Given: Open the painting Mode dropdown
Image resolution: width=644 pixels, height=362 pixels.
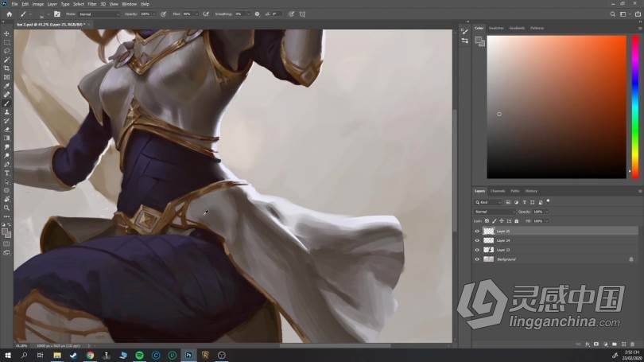Looking at the screenshot, I should (99, 14).
